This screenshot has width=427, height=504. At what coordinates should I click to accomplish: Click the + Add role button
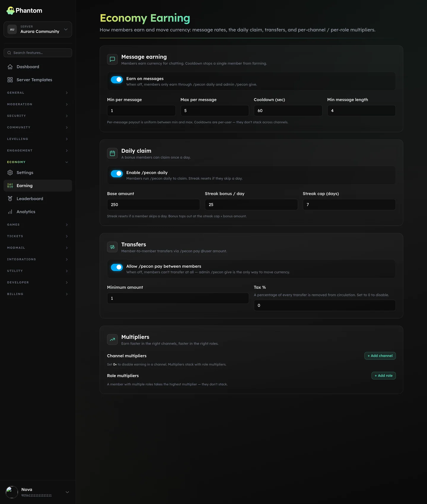coord(383,376)
